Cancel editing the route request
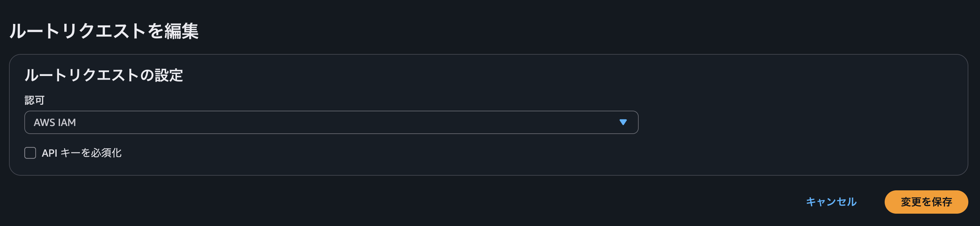The image size is (980, 226). (831, 202)
